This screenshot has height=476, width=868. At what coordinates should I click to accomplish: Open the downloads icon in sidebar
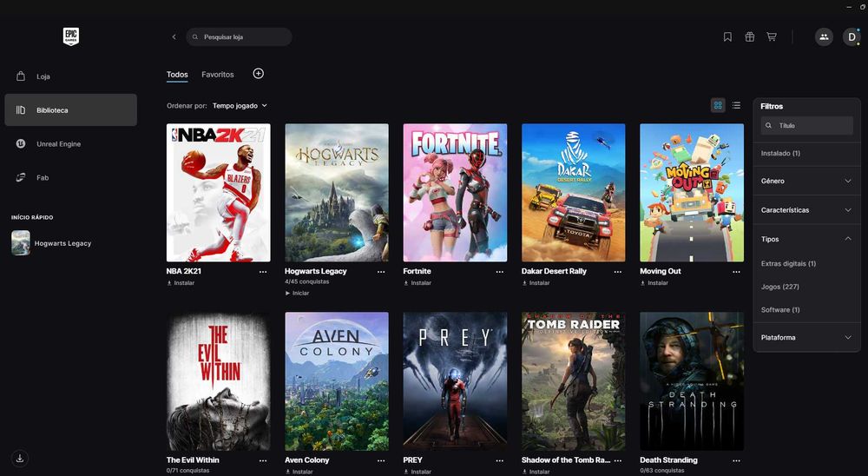(x=20, y=459)
